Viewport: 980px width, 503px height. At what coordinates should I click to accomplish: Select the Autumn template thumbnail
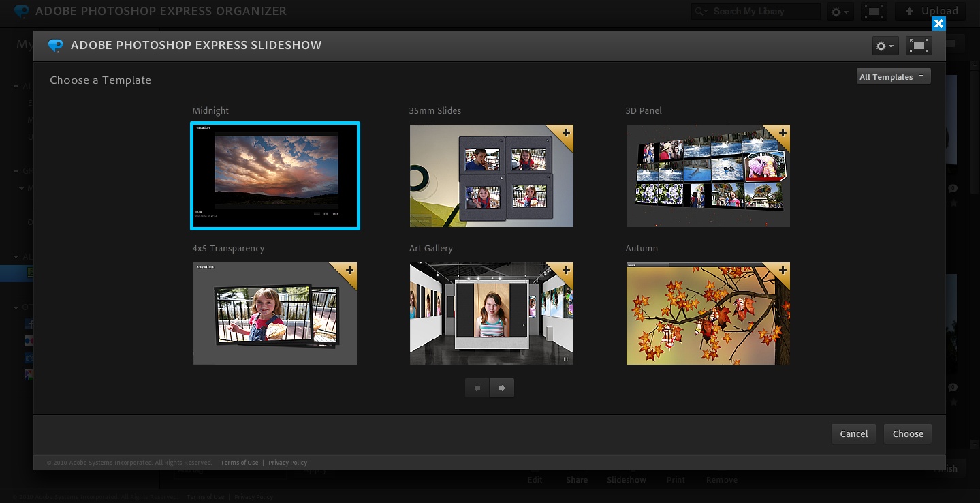tap(708, 314)
